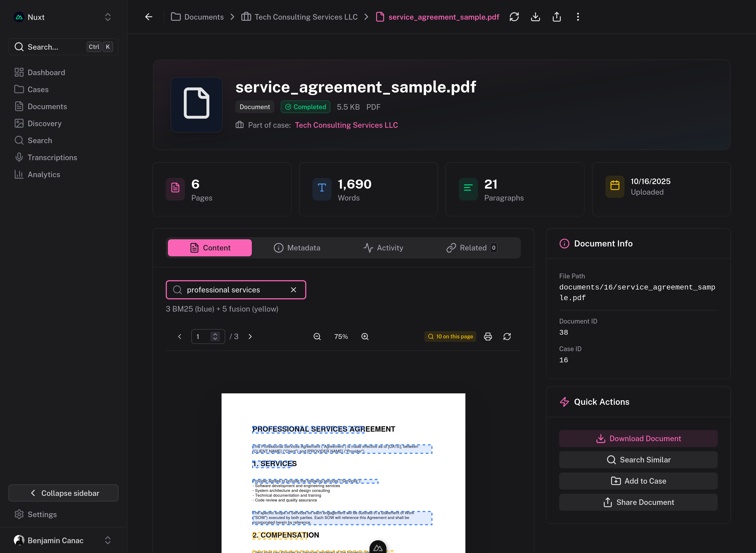Collapse the sidebar
The height and width of the screenshot is (553, 756).
63,493
